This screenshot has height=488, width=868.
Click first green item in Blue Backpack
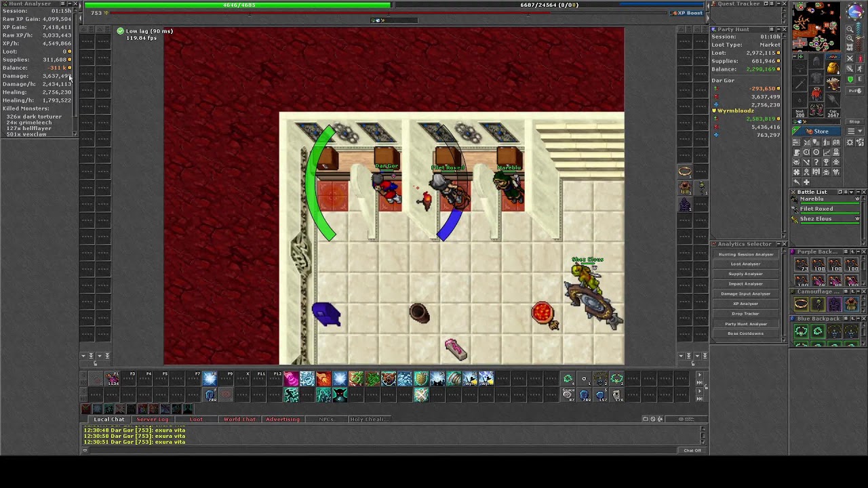click(x=802, y=331)
